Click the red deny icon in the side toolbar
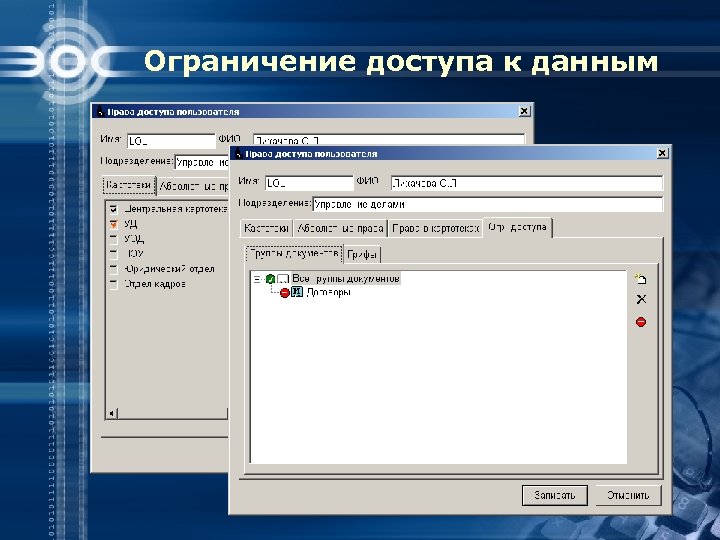This screenshot has width=720, height=540. tap(641, 322)
